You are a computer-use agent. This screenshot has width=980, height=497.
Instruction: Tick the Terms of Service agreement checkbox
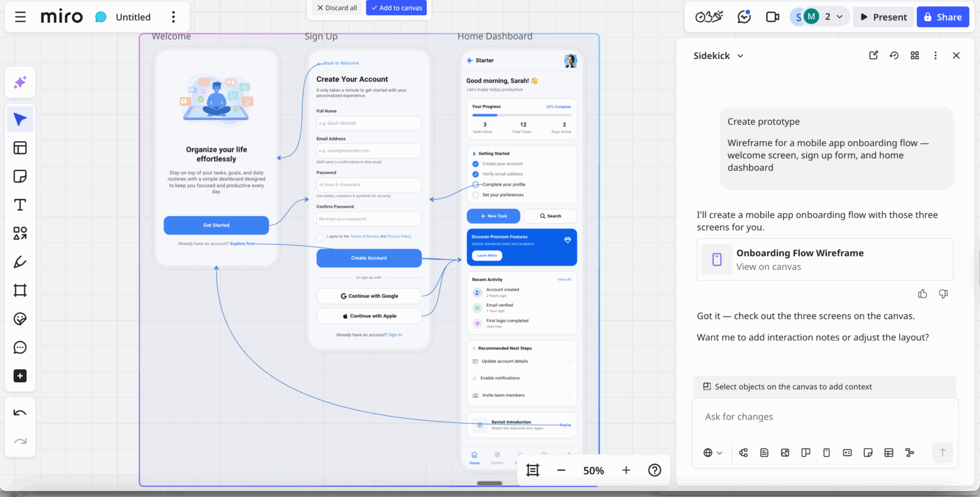pos(320,238)
